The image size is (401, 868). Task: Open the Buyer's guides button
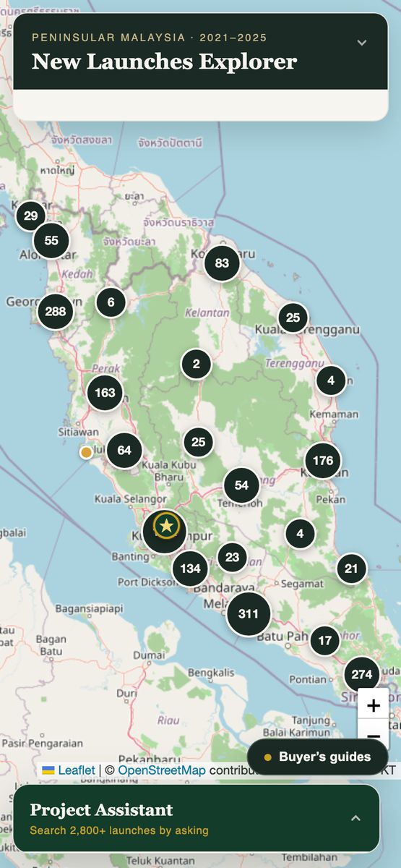[x=318, y=757]
